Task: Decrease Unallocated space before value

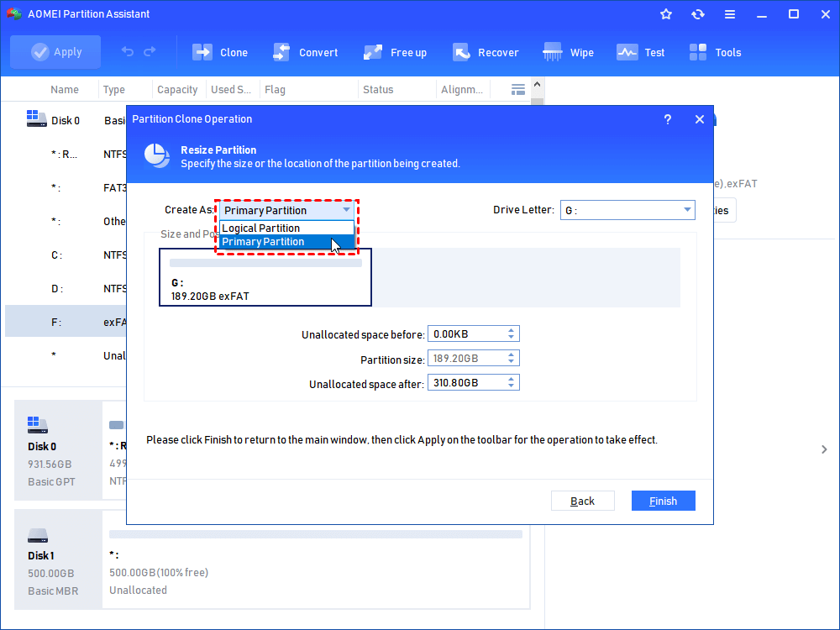Action: tap(511, 338)
